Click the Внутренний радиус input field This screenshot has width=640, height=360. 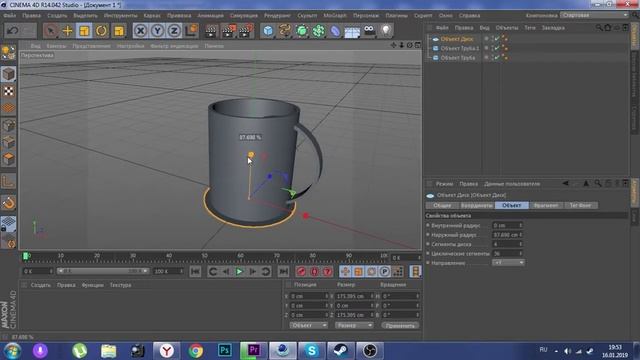coord(505,225)
